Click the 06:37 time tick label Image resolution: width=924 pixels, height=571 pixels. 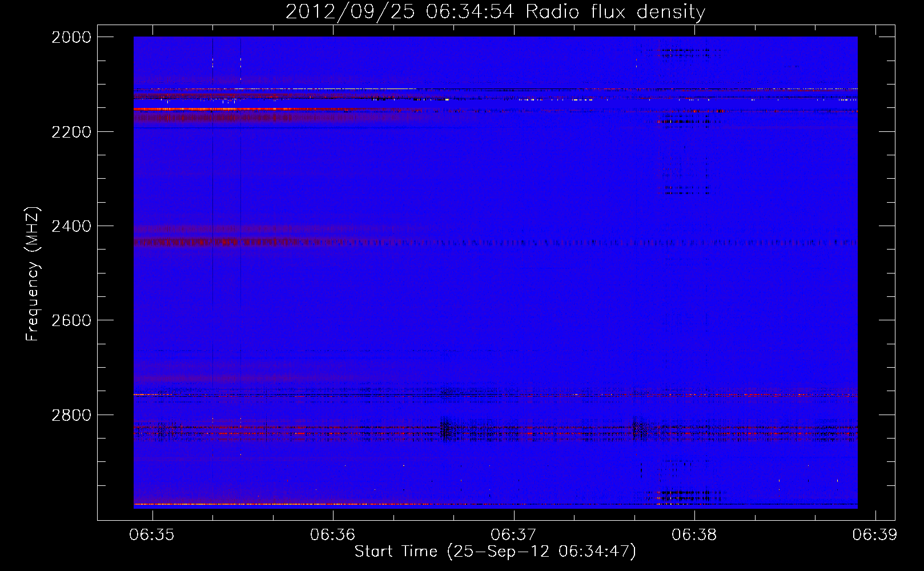(x=513, y=535)
